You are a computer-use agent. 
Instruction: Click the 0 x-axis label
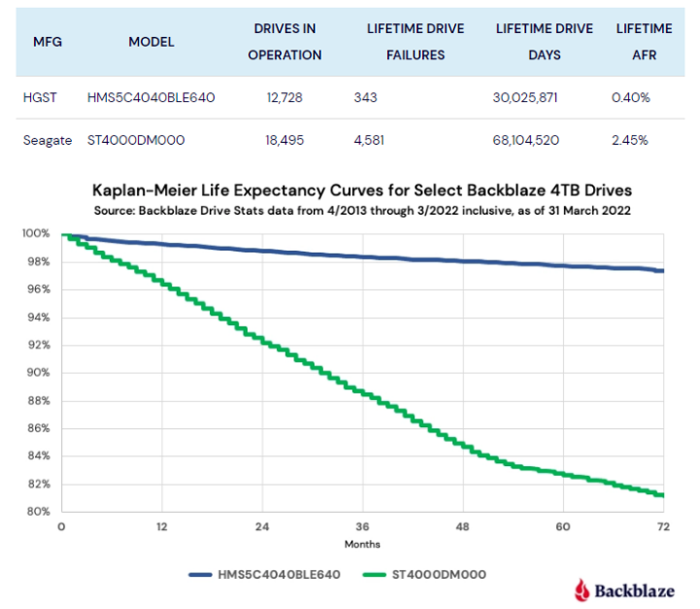tap(61, 526)
